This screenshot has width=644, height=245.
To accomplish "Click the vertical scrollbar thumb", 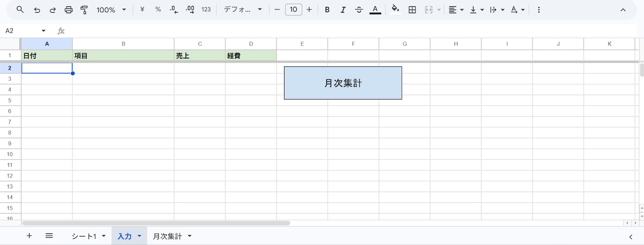I will click(x=641, y=70).
